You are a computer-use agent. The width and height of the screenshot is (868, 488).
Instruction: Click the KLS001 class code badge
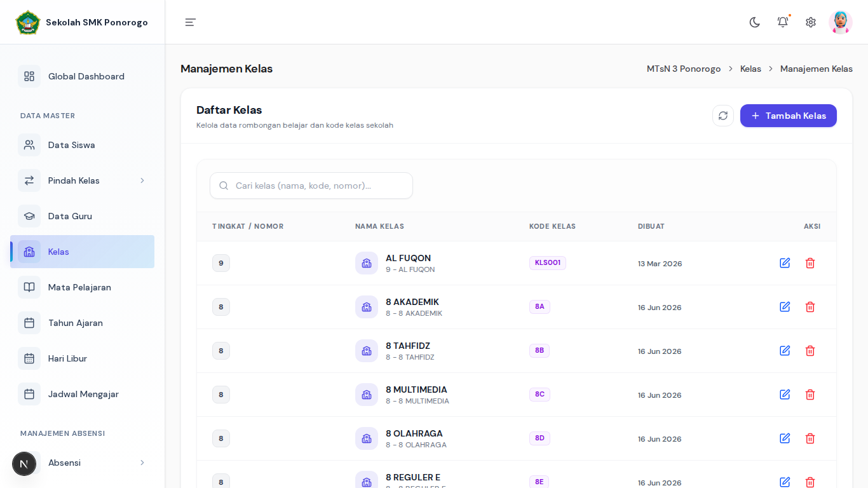click(x=548, y=263)
